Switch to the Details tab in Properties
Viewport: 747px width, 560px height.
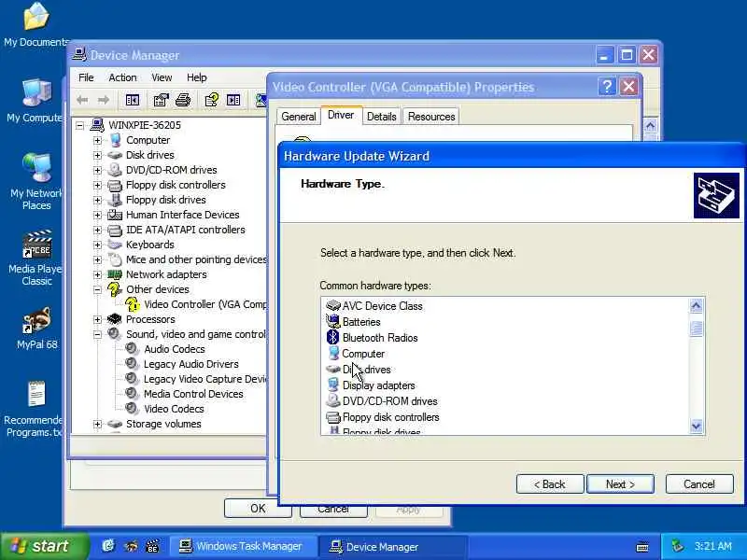(381, 117)
